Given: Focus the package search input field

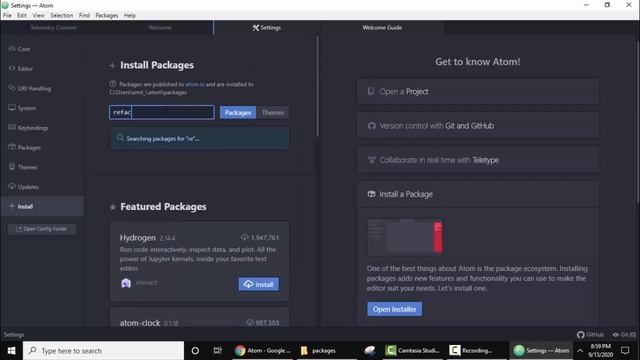Looking at the screenshot, I should click(x=162, y=112).
